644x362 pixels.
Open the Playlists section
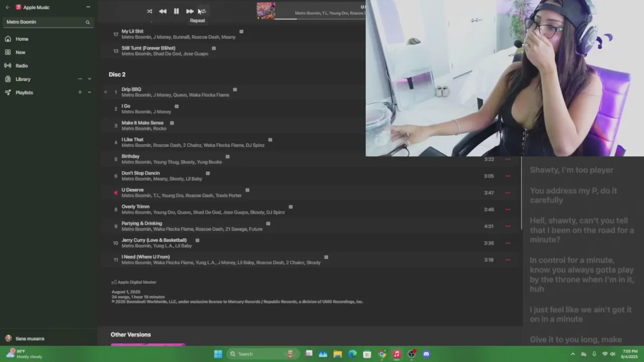tap(24, 93)
